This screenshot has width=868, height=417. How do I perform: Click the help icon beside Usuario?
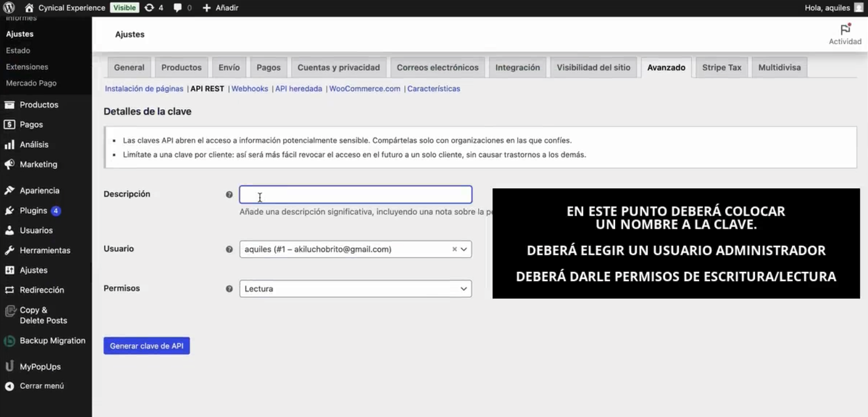pos(229,249)
